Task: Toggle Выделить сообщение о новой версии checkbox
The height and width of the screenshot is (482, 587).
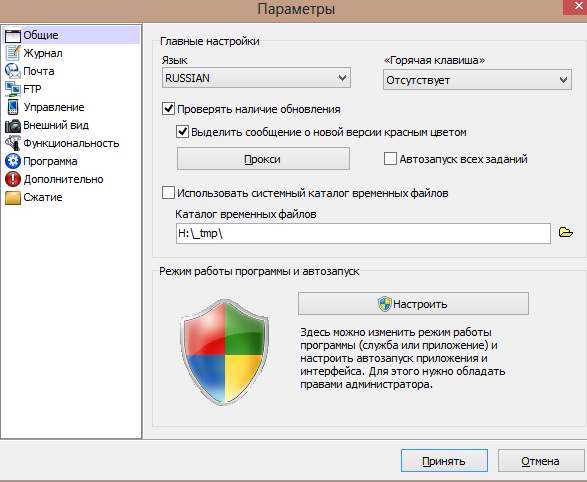Action: [x=182, y=132]
